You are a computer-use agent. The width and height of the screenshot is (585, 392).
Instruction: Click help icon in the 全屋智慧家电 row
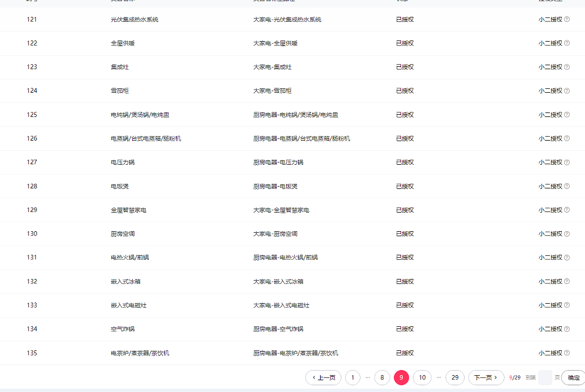click(567, 210)
